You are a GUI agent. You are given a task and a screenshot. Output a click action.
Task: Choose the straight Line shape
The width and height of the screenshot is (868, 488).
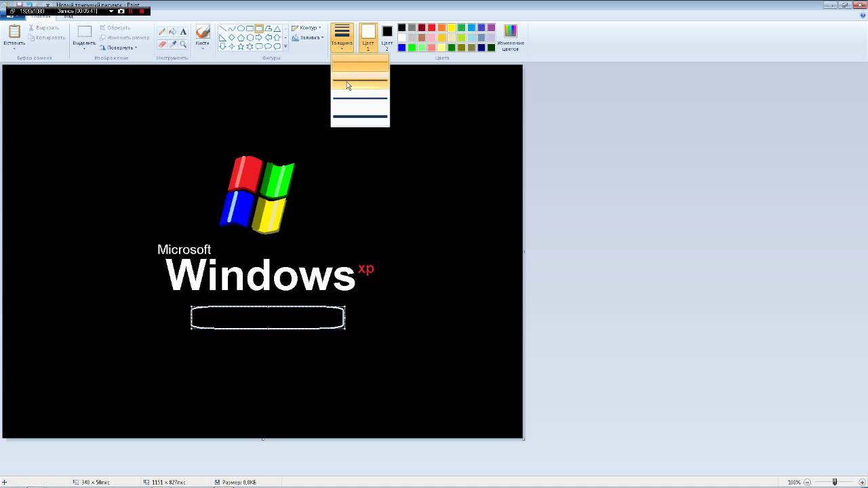coord(222,28)
